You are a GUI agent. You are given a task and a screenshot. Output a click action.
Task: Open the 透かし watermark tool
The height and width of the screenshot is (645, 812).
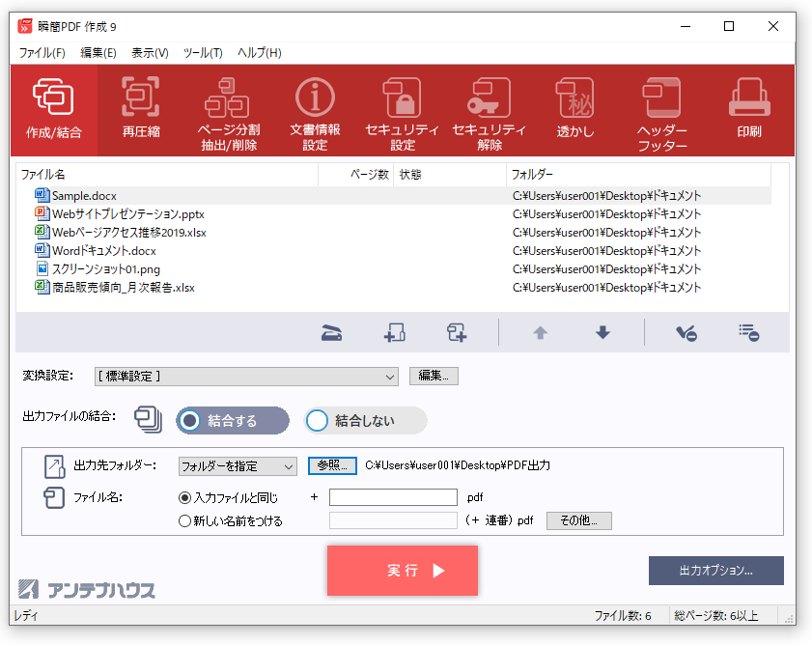coord(575,110)
